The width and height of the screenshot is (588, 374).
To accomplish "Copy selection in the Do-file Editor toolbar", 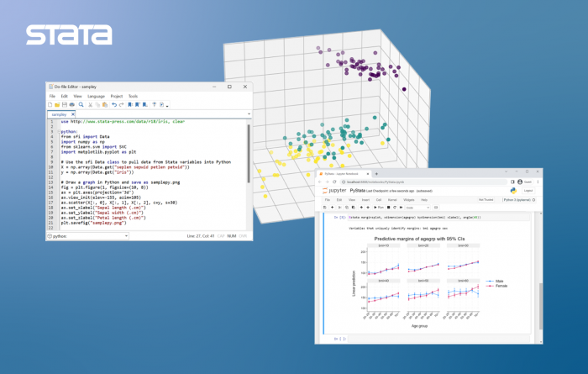I will coord(97,105).
